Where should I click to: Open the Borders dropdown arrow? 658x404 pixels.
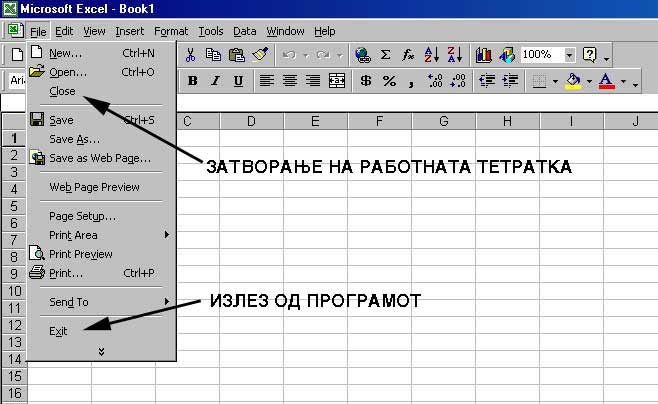[555, 81]
